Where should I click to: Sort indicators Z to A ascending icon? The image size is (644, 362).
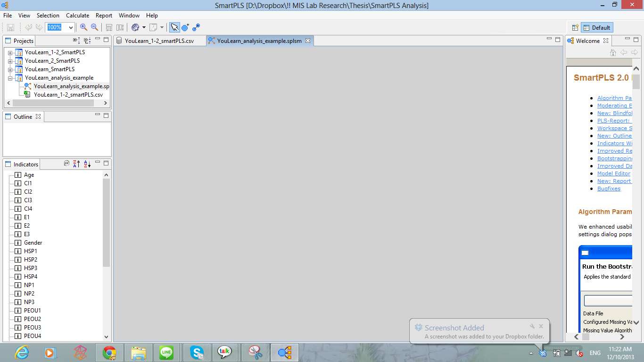point(76,164)
